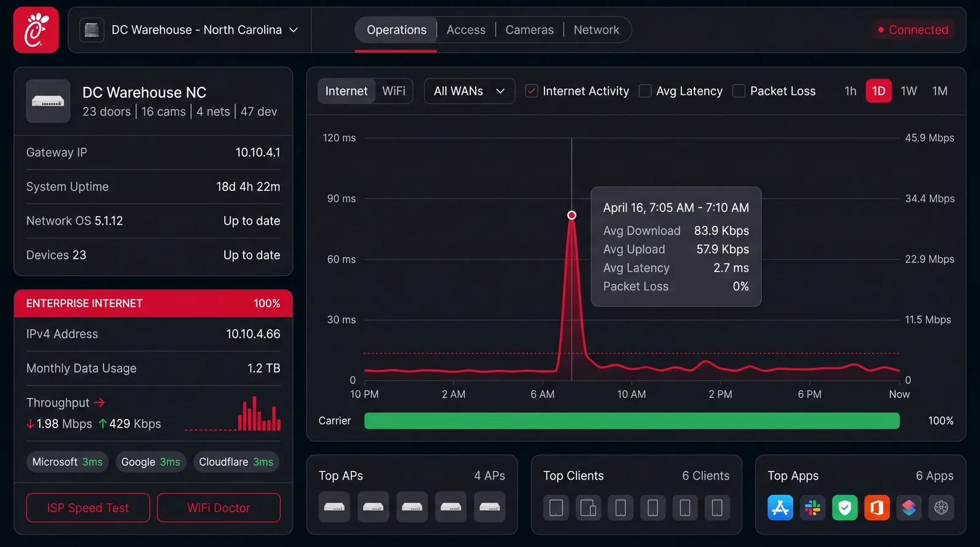Select the last client icon in Top Clients

click(x=717, y=508)
